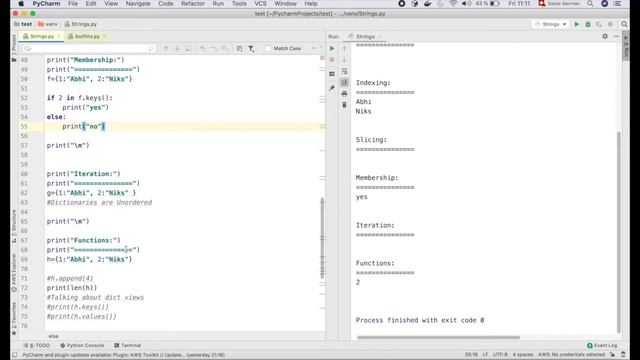Open the VCS menu
640x360 pixels.
pyautogui.click(x=260, y=4)
